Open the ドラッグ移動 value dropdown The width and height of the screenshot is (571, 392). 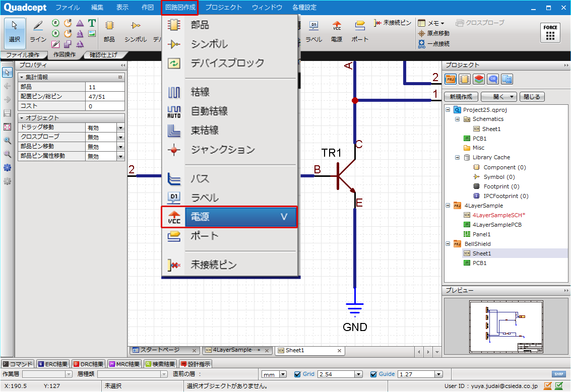pyautogui.click(x=120, y=128)
